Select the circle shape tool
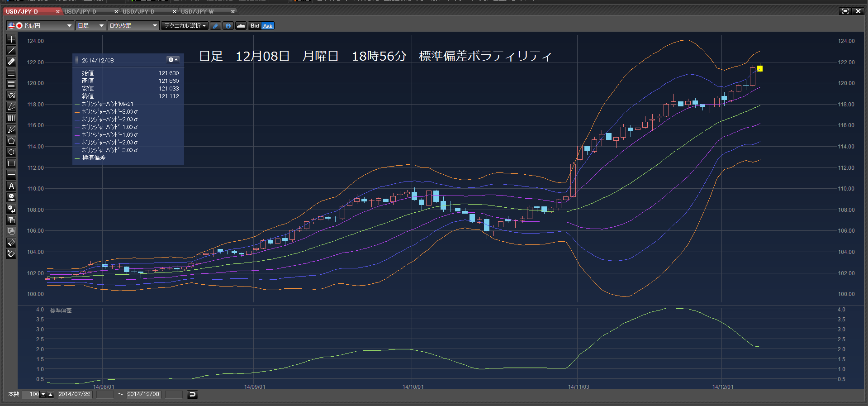 click(11, 152)
